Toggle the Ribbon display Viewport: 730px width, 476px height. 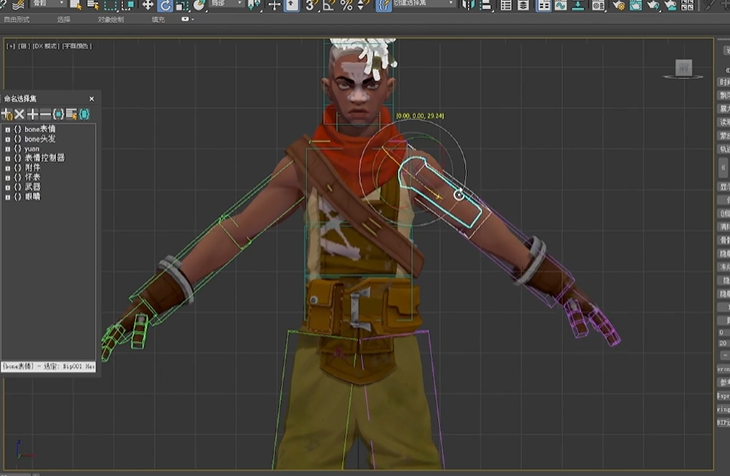543,5
